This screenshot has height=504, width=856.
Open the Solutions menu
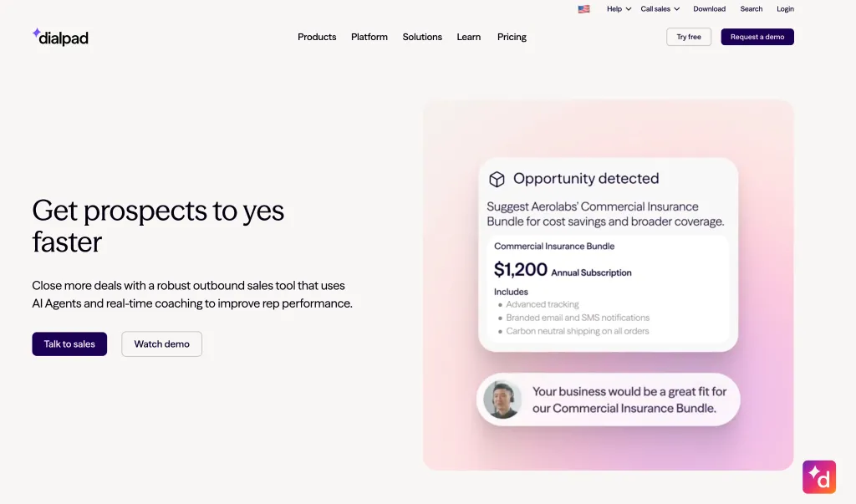pos(422,37)
